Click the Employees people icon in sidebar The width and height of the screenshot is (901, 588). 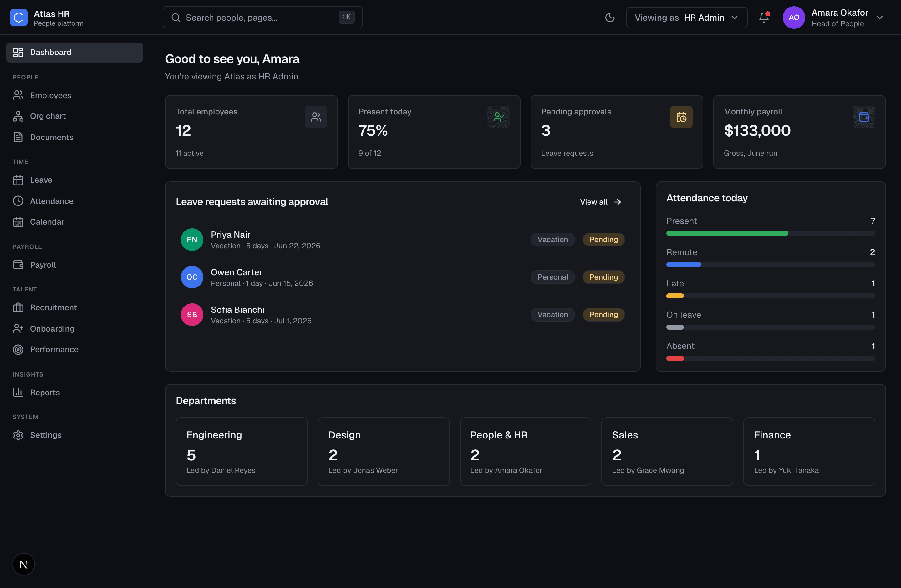(x=18, y=95)
